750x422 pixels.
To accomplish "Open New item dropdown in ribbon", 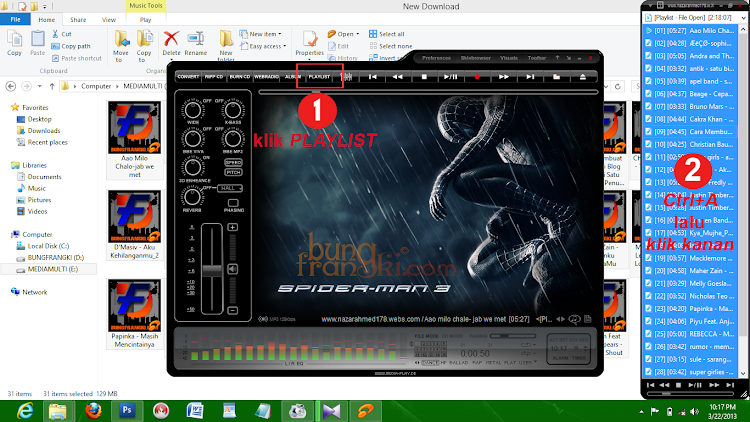I will [x=261, y=34].
